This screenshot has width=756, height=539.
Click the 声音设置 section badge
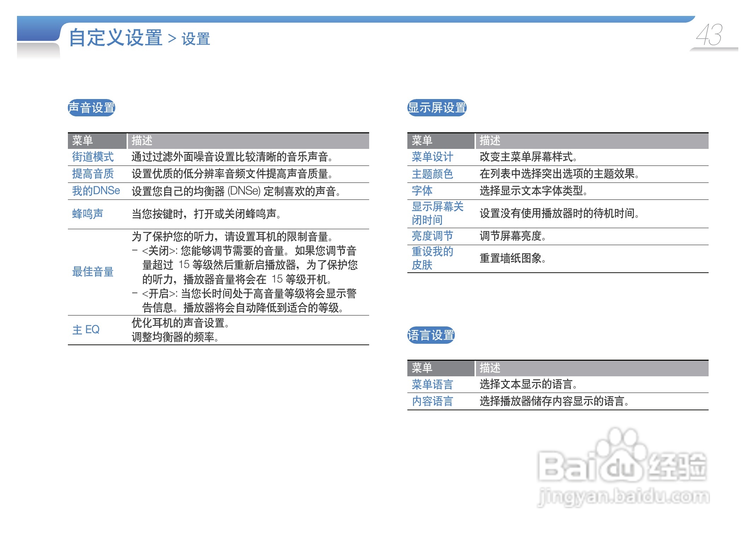click(92, 108)
